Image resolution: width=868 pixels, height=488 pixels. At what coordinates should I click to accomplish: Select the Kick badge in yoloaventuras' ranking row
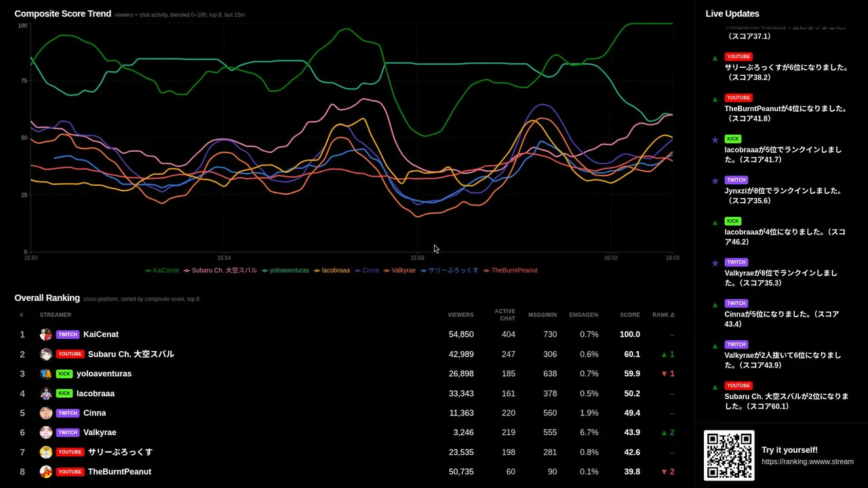pos(64,373)
